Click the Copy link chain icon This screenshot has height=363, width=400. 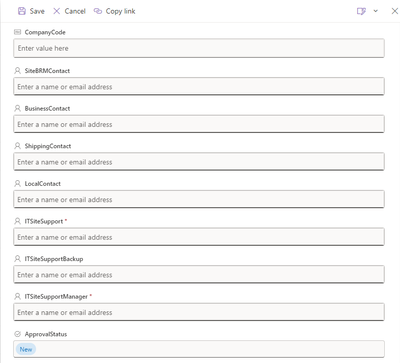pyautogui.click(x=98, y=11)
